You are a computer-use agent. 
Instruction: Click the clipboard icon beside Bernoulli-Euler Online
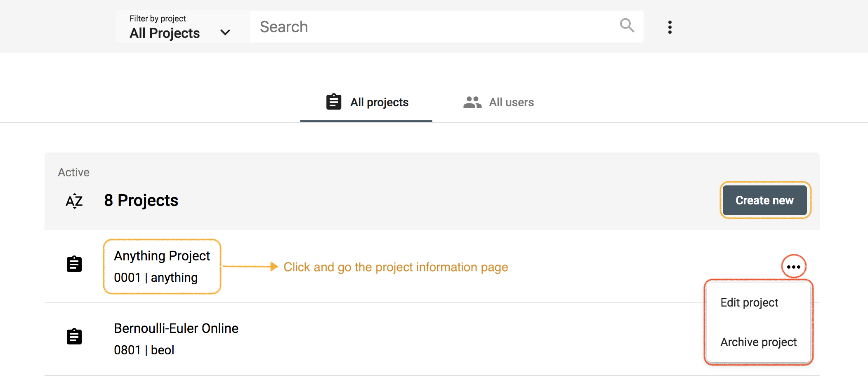coord(74,336)
